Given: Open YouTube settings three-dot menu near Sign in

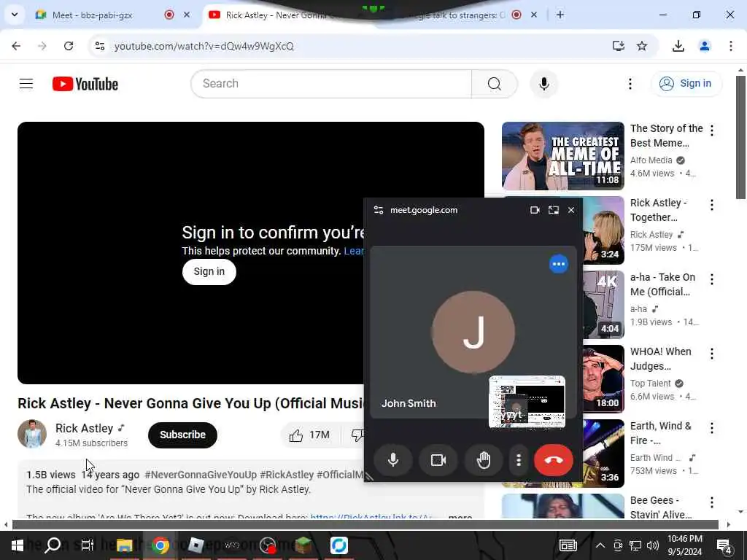Looking at the screenshot, I should pyautogui.click(x=630, y=84).
